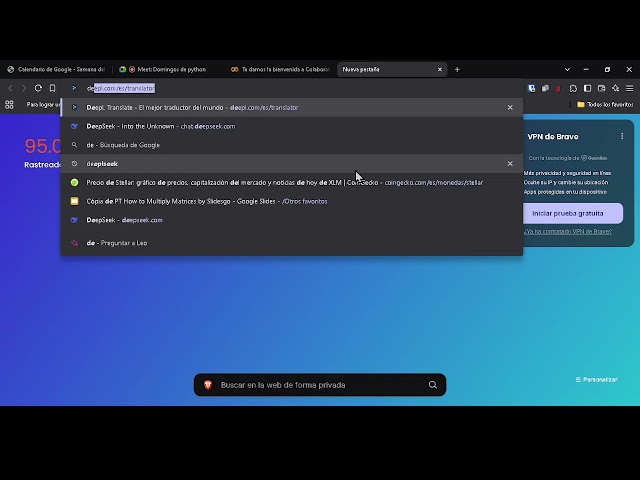640x480 pixels.
Task: Reload the current page
Action: tap(38, 88)
